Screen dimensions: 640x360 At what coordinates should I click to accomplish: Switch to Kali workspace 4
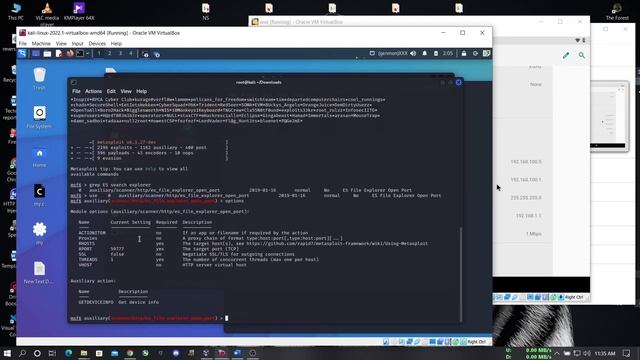click(x=131, y=53)
